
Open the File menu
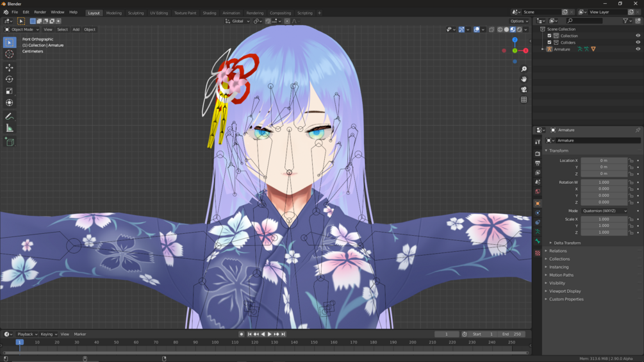click(x=15, y=12)
